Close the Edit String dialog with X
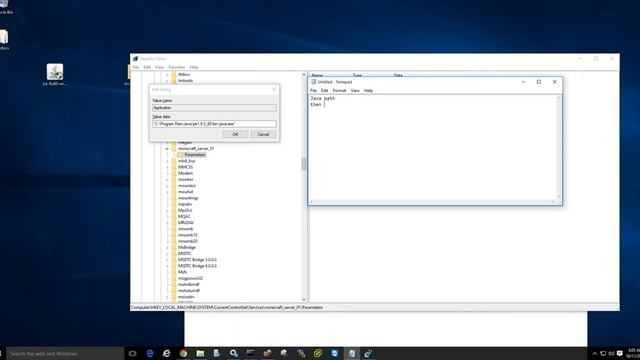Screen dimensions: 640x360 tap(274, 89)
